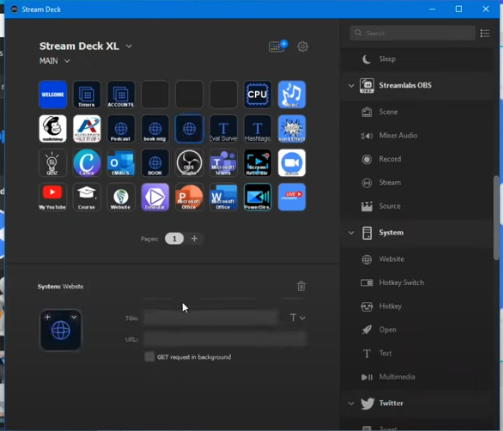Open the title text style dropdown
The image size is (503, 431).
(297, 318)
